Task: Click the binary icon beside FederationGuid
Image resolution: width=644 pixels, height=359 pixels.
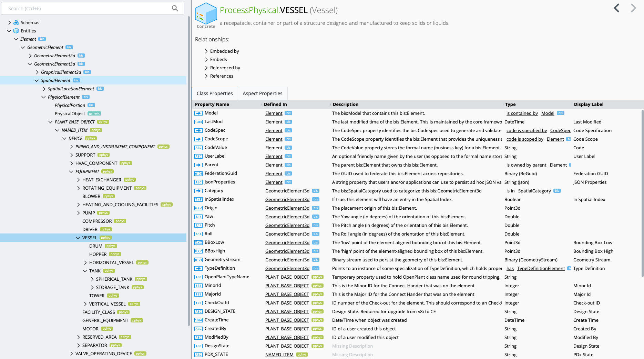Action: [x=198, y=173]
